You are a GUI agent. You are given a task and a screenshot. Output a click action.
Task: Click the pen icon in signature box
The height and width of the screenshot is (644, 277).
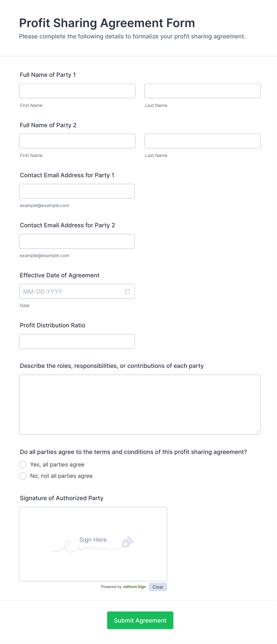(x=127, y=542)
